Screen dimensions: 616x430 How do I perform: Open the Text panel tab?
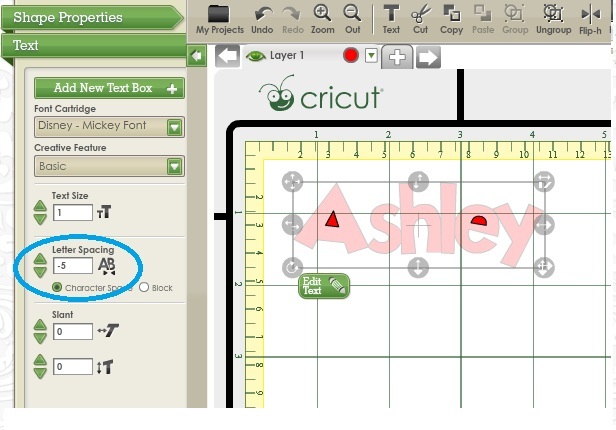pos(94,46)
